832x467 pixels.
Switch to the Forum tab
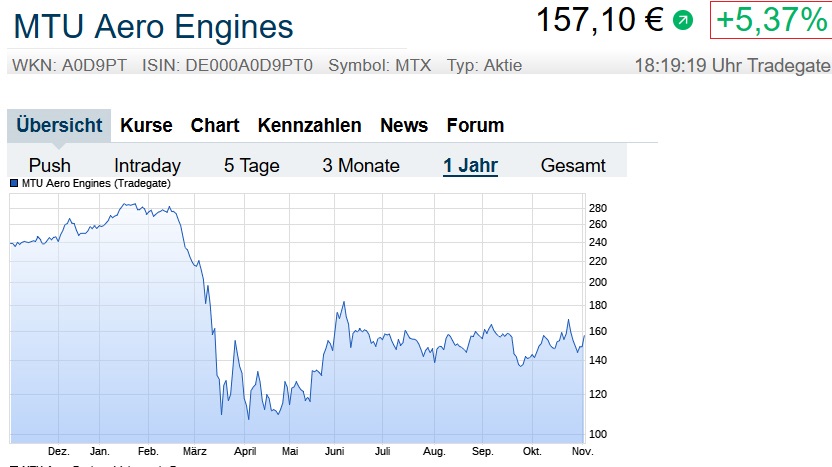tap(475, 125)
